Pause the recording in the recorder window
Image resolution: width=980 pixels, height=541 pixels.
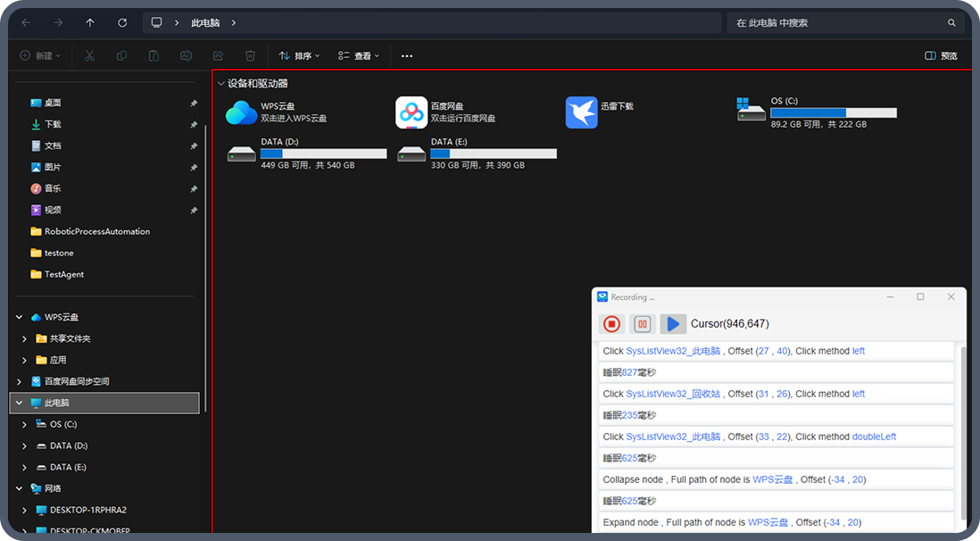coord(641,324)
